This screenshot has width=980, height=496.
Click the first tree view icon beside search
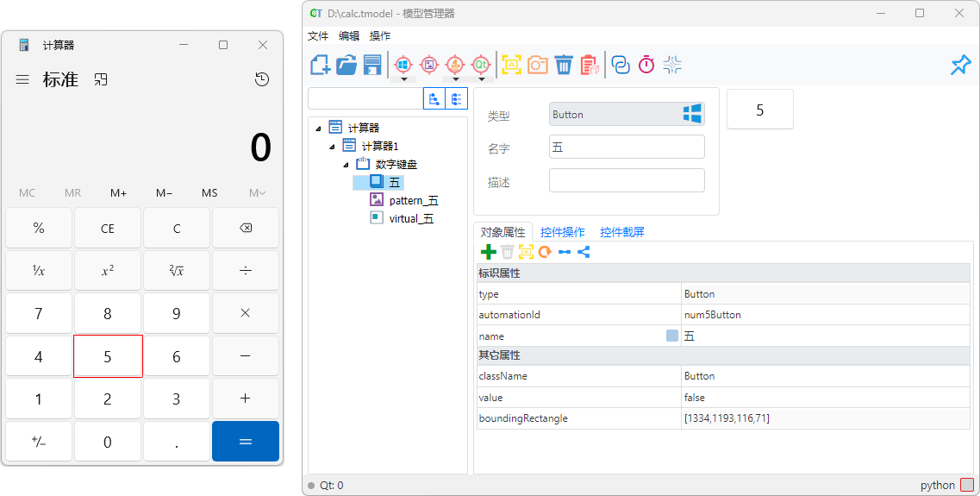pos(434,99)
